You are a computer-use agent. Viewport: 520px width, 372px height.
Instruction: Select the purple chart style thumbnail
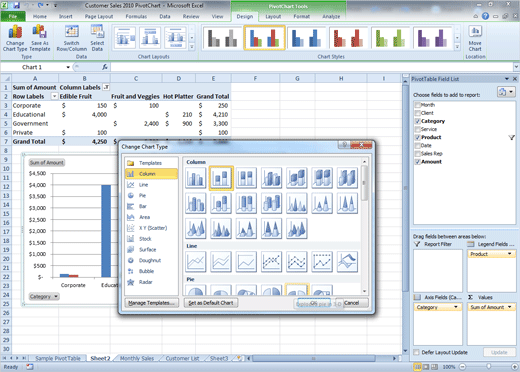pos(432,38)
